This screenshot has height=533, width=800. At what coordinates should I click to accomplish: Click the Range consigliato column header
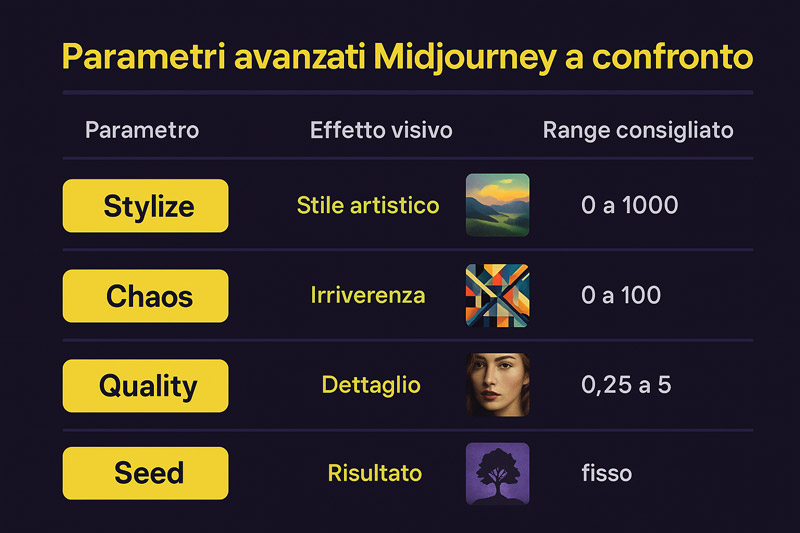638,131
